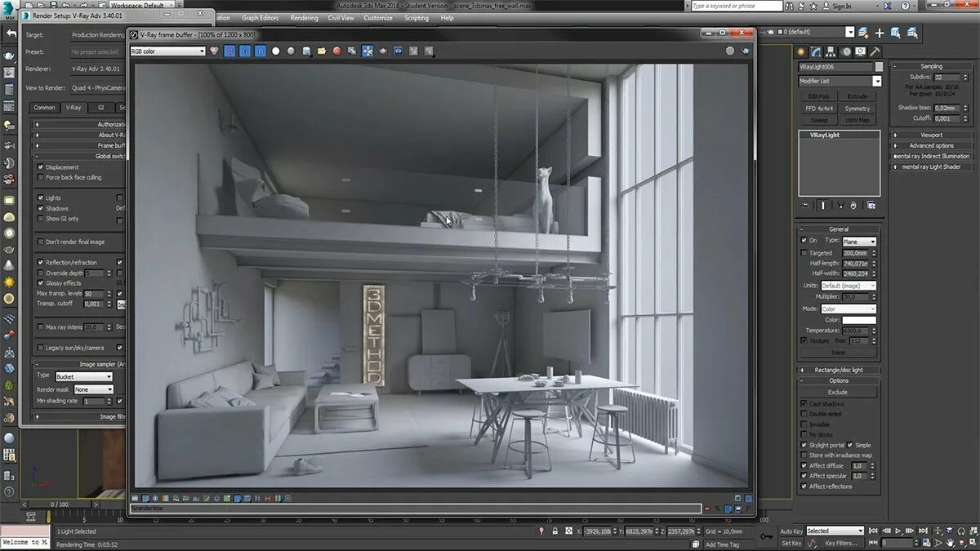Click the Key Filters button
The image size is (980, 551).
click(x=841, y=543)
